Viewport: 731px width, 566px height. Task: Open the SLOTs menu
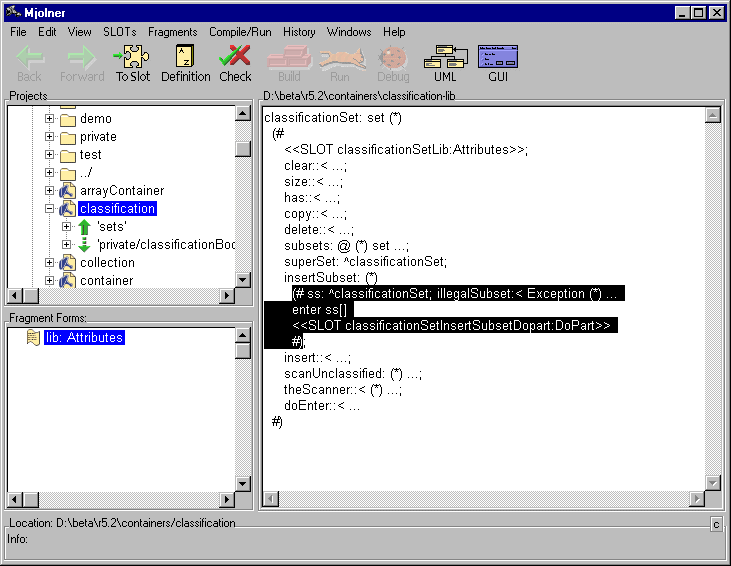point(119,32)
